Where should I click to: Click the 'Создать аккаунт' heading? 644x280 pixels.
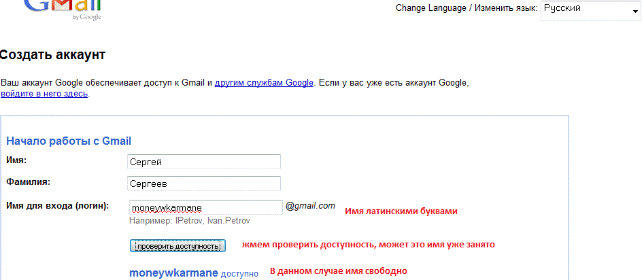click(52, 55)
